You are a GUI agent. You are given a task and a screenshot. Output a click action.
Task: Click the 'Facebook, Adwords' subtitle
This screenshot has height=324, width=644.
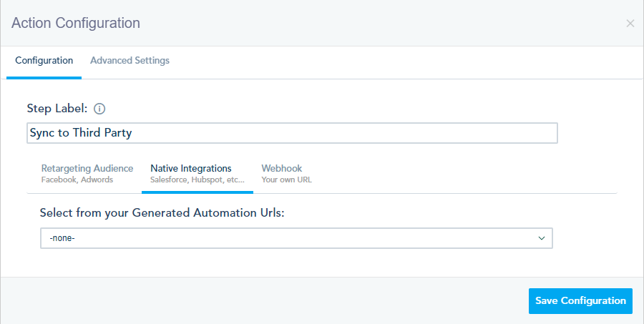tap(77, 180)
